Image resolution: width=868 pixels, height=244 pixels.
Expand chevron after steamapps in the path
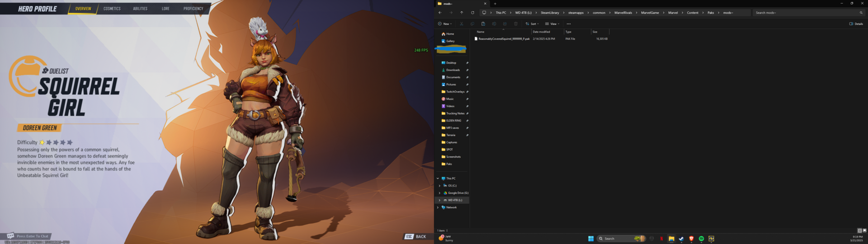click(588, 13)
